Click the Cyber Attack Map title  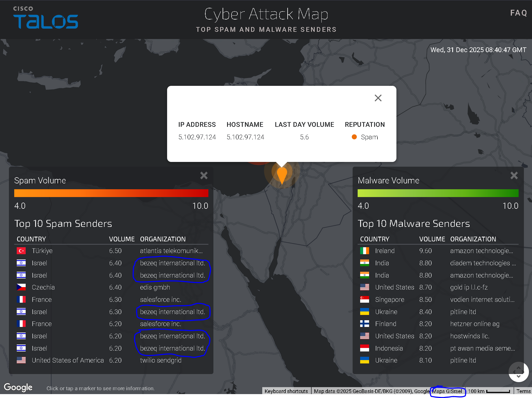click(x=266, y=14)
